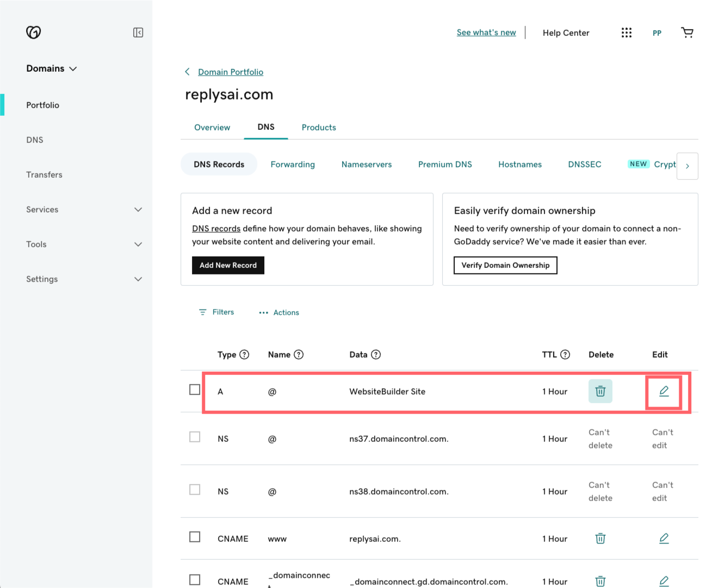Click the ns37.domaincontrol.com. data cell

399,439
